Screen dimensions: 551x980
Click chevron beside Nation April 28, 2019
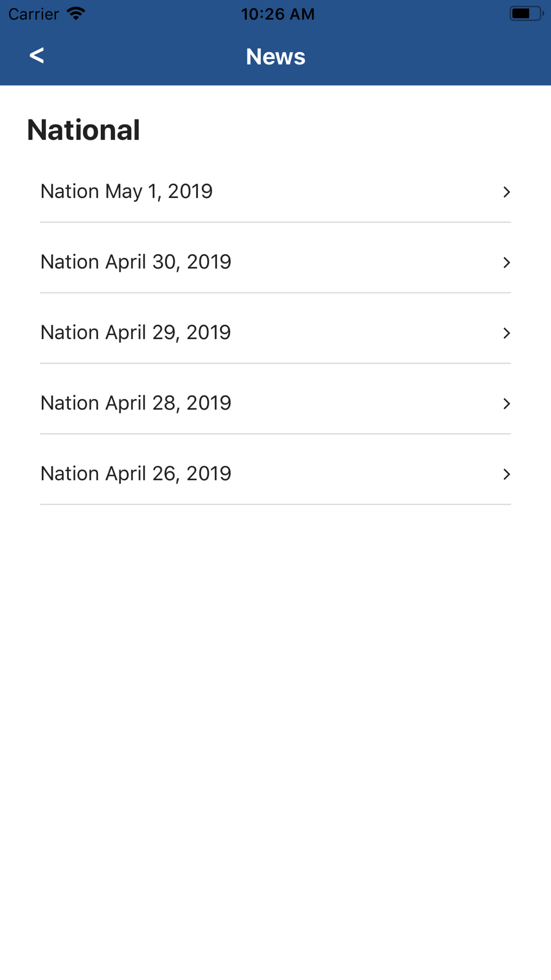click(506, 403)
